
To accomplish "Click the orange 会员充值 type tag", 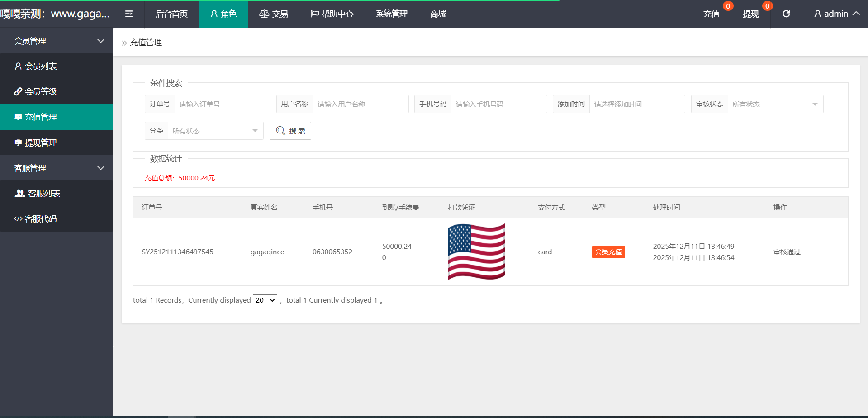I will (608, 252).
